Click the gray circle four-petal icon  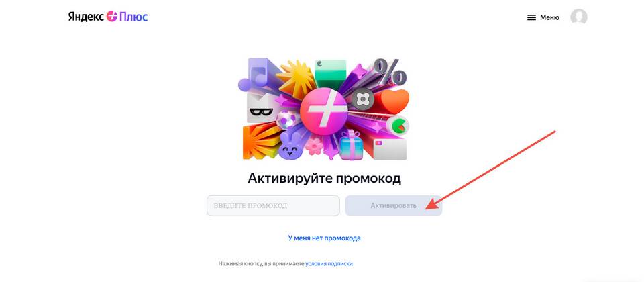363,99
